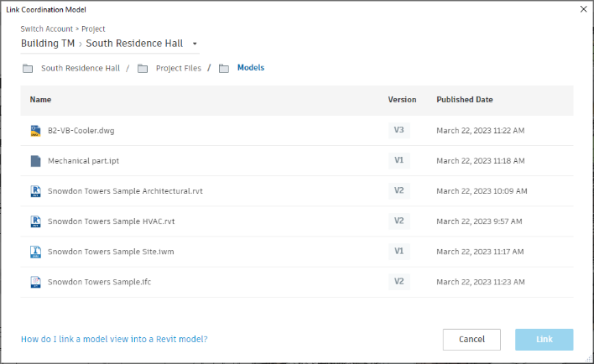Click the IFC file icon for Snowdon Sample
Screen dimensions: 594x364
click(x=35, y=282)
